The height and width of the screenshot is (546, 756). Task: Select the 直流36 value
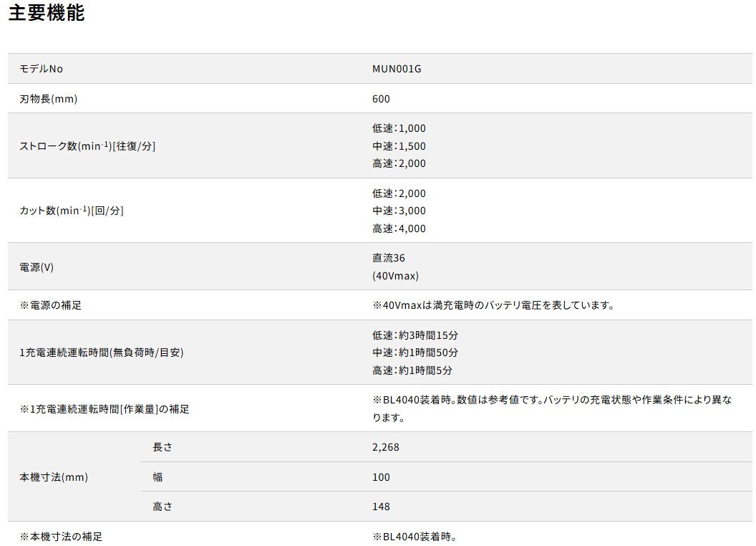(x=389, y=258)
